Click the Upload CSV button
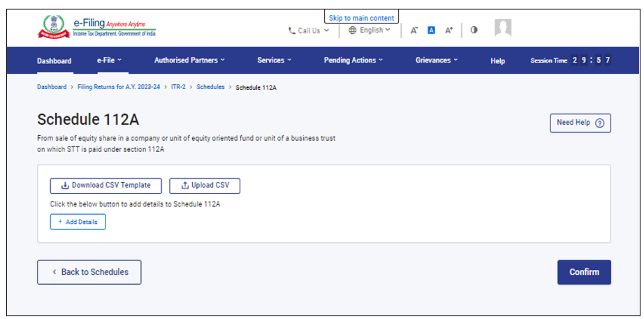 [x=205, y=186]
